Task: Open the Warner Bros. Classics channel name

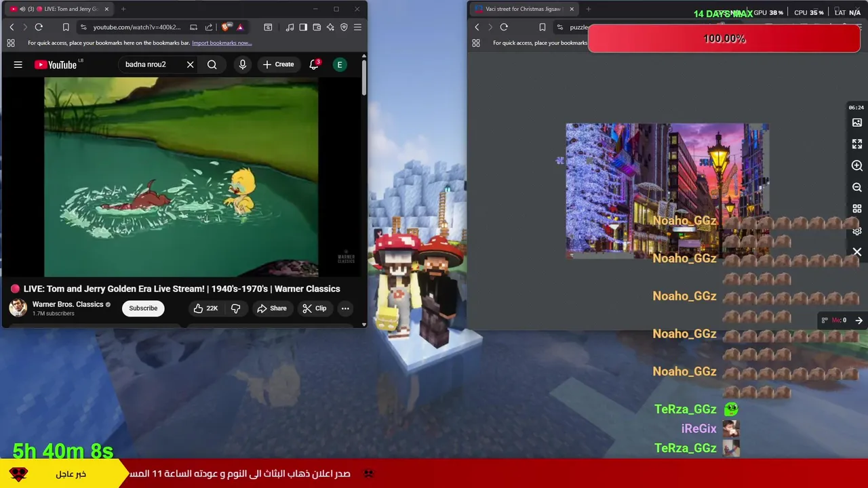Action: click(68, 304)
